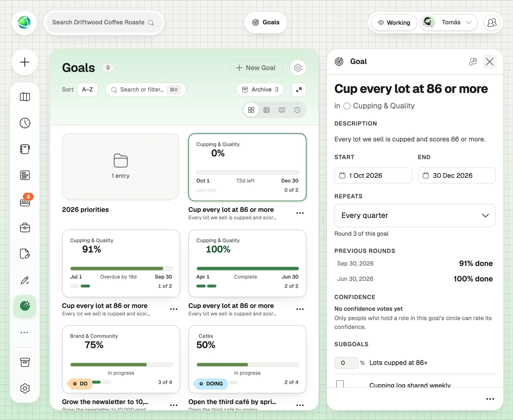Switch to the columns board view
The width and height of the screenshot is (513, 420).
282,110
